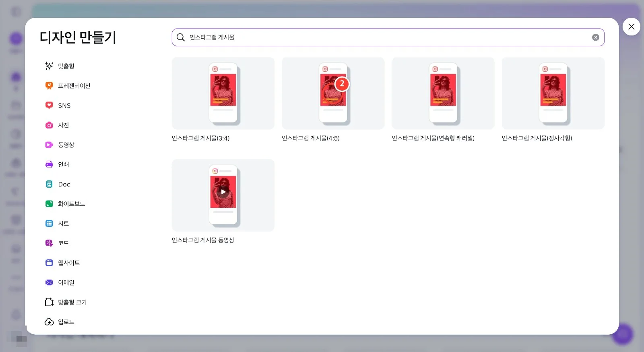
Task: Open 인스타그램 게시물(3:4) thumbnail
Action: click(223, 93)
